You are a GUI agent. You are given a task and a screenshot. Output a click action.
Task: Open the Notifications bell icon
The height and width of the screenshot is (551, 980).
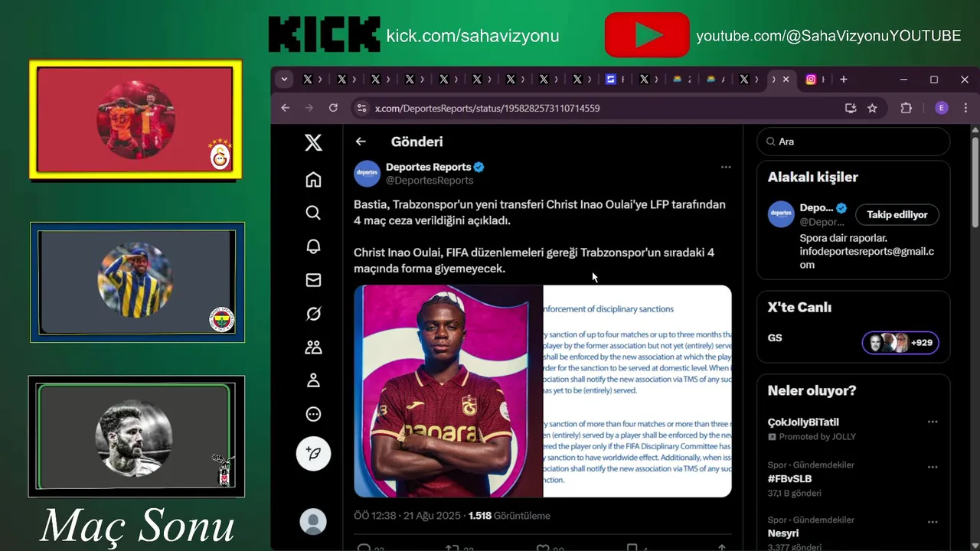click(313, 246)
